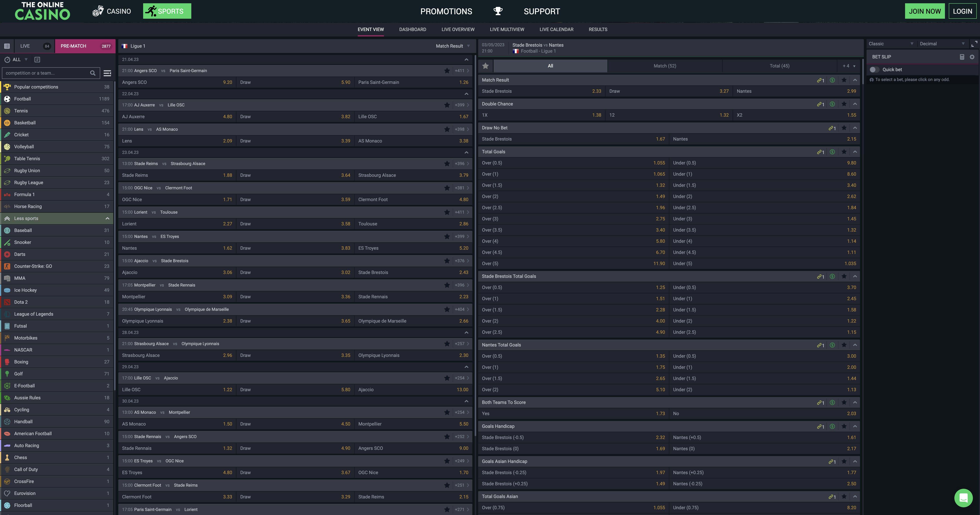Open bet slip settings gear
This screenshot has width=980, height=515.
coord(972,57)
